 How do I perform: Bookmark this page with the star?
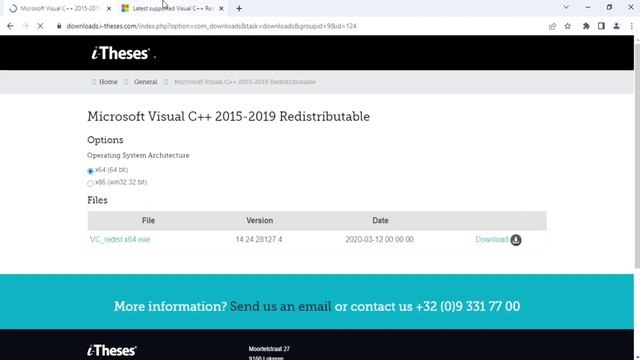568,26
